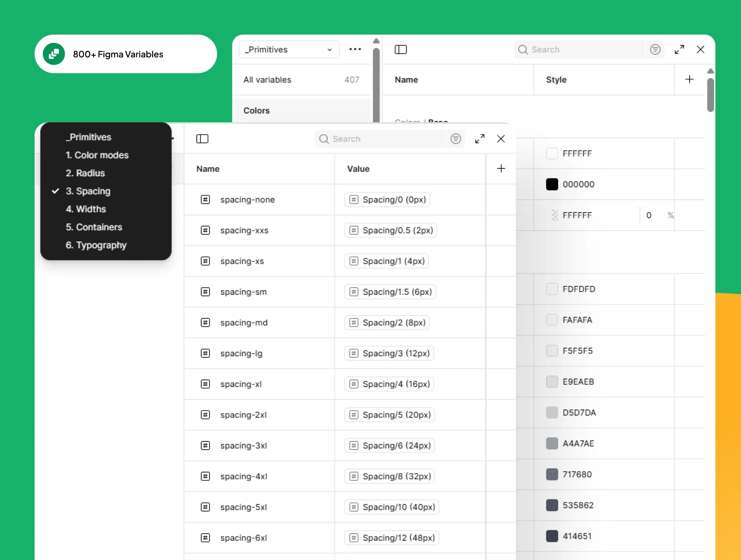Click the green Figma Variables badge icon
Image resolution: width=741 pixels, height=560 pixels.
[x=54, y=54]
